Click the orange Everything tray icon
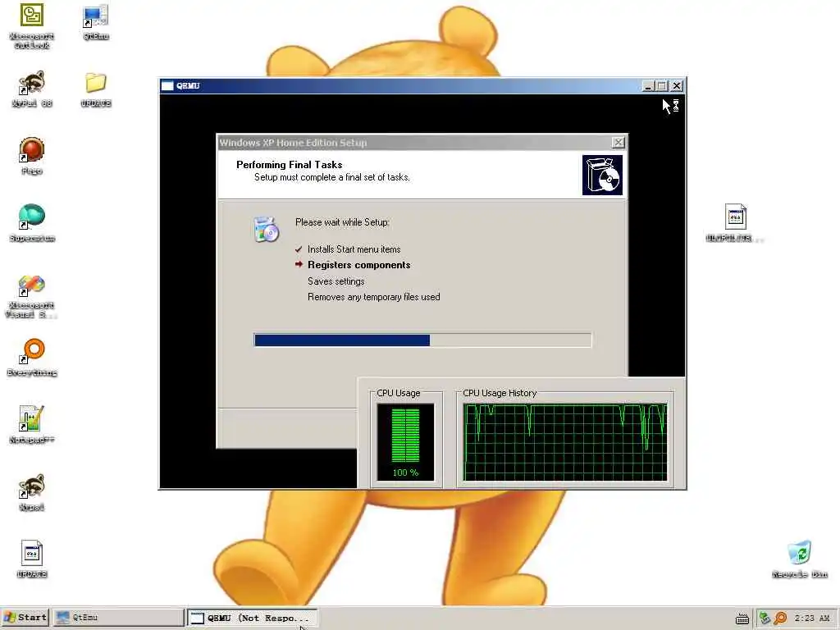 [780, 619]
